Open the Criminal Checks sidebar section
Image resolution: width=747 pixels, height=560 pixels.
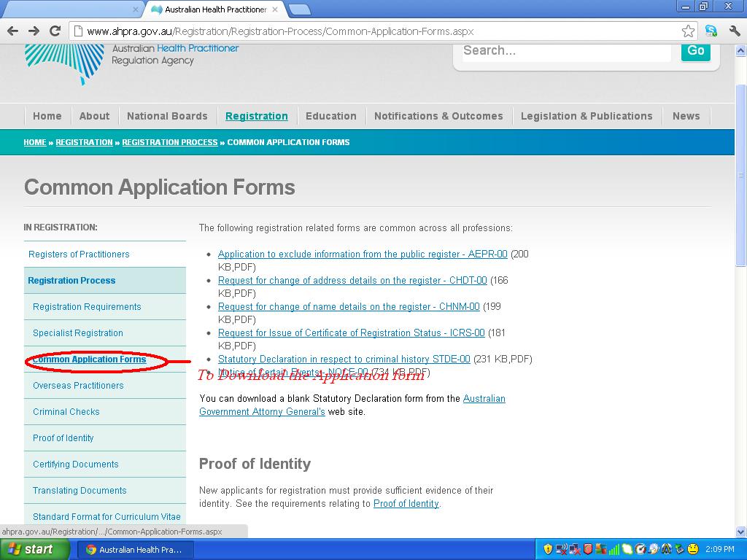[66, 411]
